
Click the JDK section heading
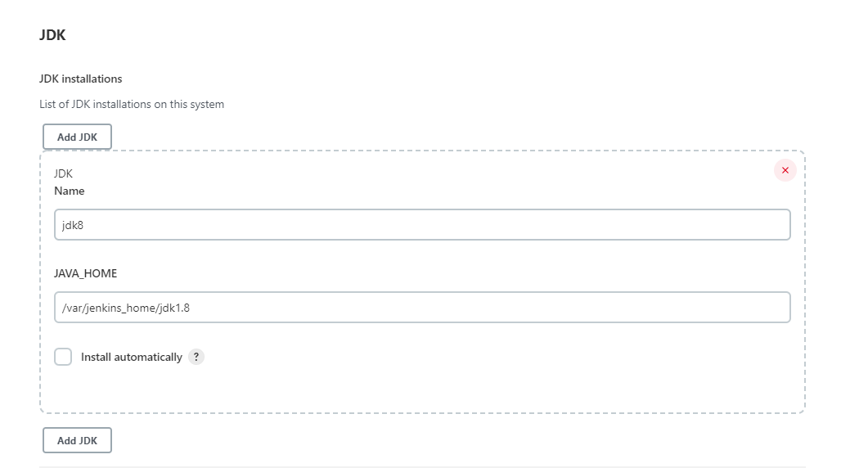tap(52, 36)
